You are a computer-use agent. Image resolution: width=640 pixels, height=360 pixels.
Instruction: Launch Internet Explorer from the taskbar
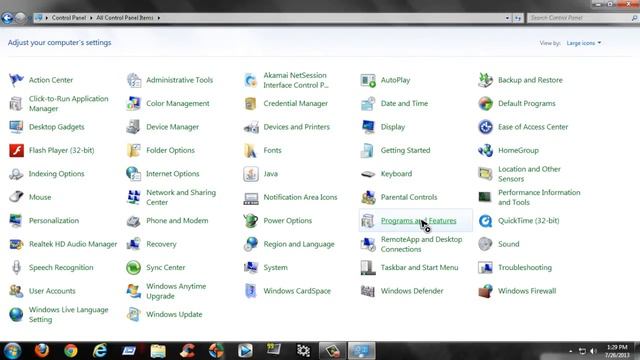(x=100, y=351)
